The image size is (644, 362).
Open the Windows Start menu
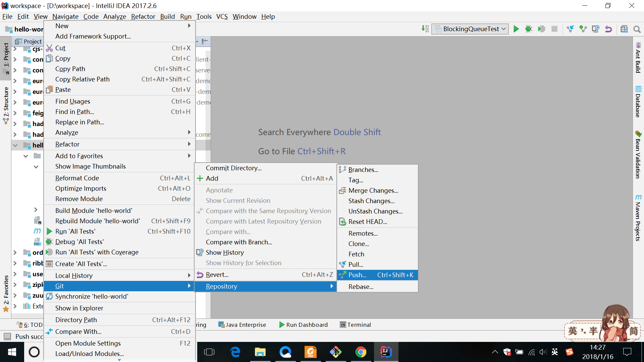coord(12,352)
